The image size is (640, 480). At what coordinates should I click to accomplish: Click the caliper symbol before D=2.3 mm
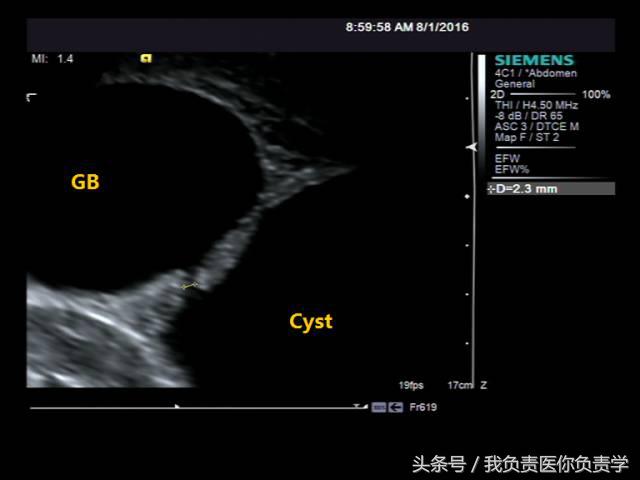click(492, 188)
